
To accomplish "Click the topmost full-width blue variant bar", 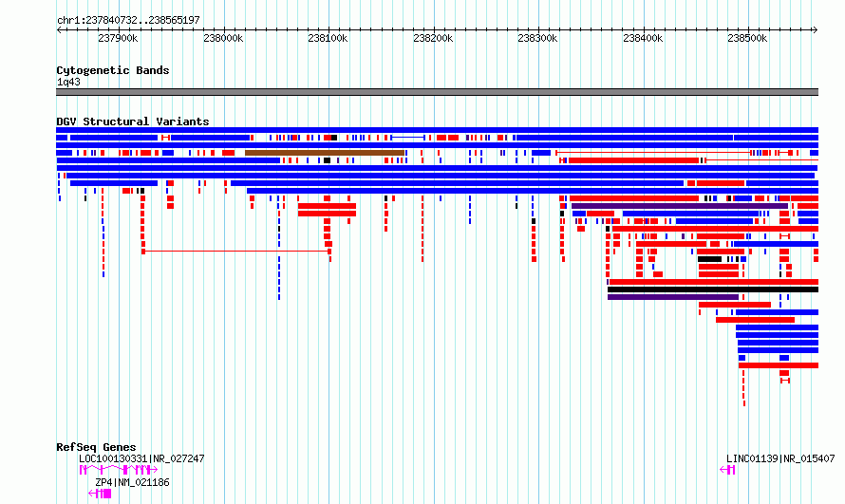I will (x=437, y=130).
